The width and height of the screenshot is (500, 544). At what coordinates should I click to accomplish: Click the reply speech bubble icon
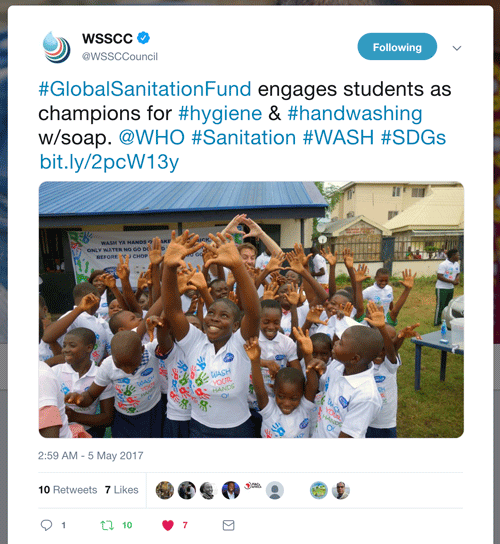46,525
